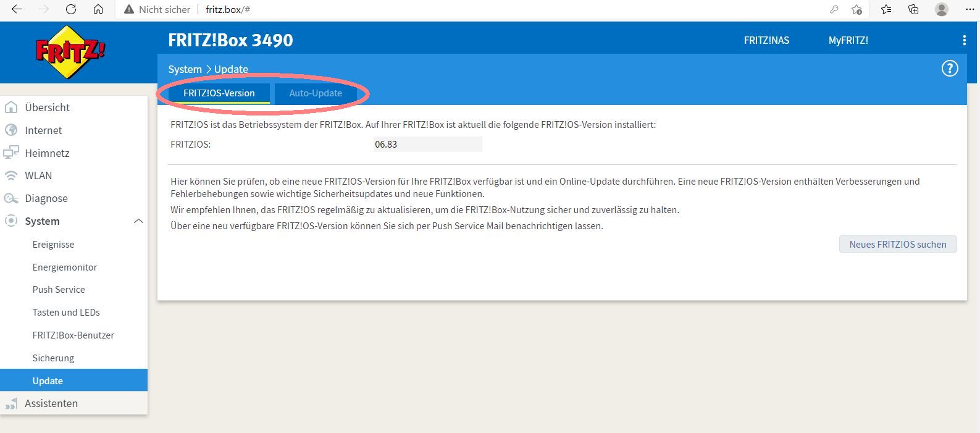
Task: Reload the page with refresh icon
Action: click(x=71, y=9)
